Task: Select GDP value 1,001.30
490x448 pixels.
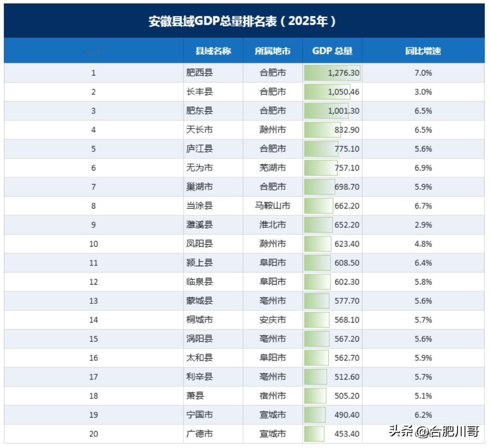Action: (343, 111)
